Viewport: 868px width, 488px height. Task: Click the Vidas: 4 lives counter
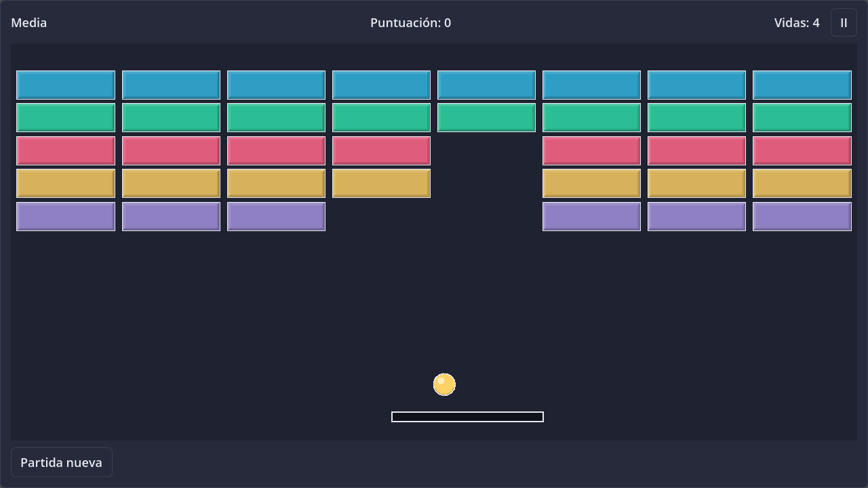pyautogui.click(x=797, y=22)
